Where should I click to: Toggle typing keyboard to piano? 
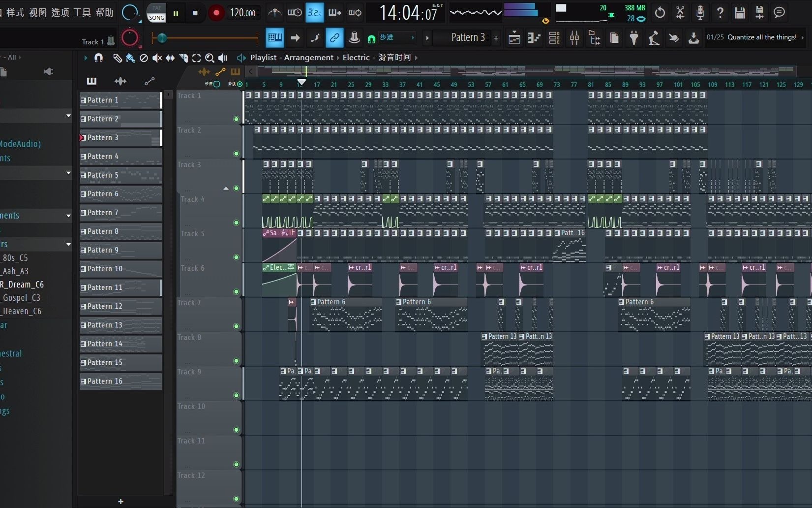274,38
